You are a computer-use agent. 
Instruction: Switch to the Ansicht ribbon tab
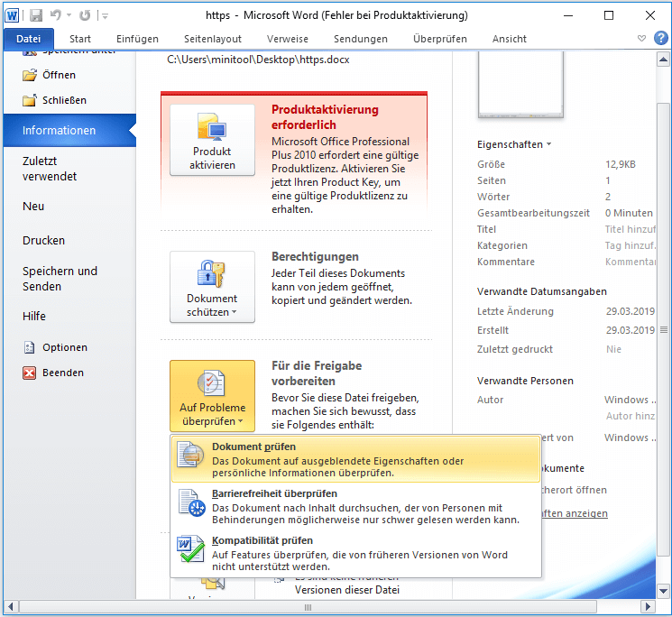point(509,39)
